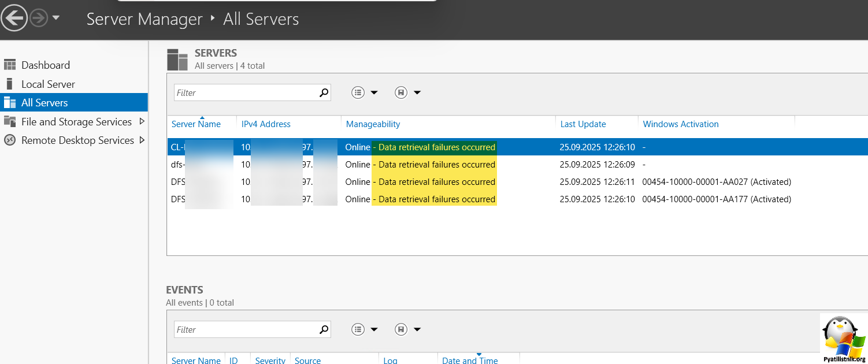Viewport: 868px width, 364px height.
Task: Focus the Servers Filter field
Action: coord(246,92)
